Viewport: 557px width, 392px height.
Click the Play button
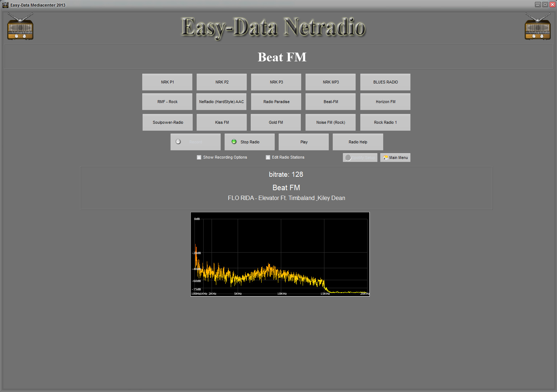pos(304,142)
